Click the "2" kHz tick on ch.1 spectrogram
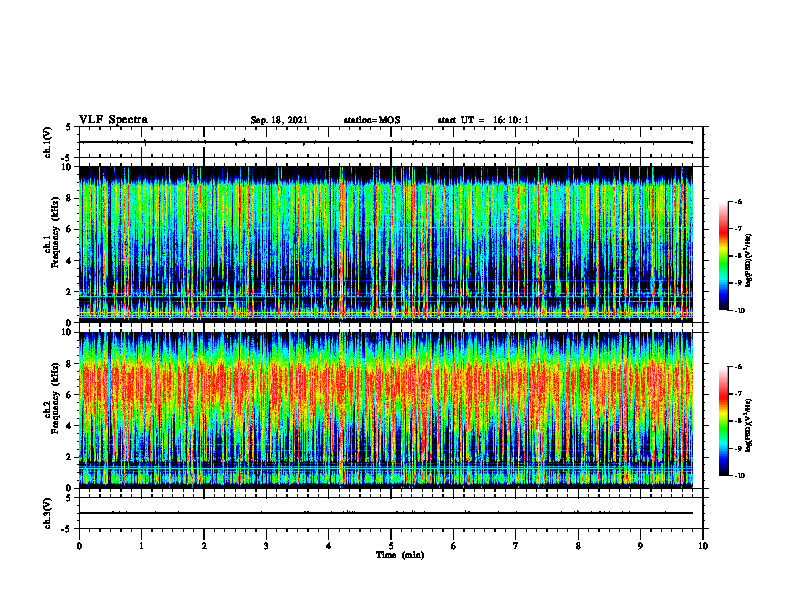792x612 pixels. 70,291
